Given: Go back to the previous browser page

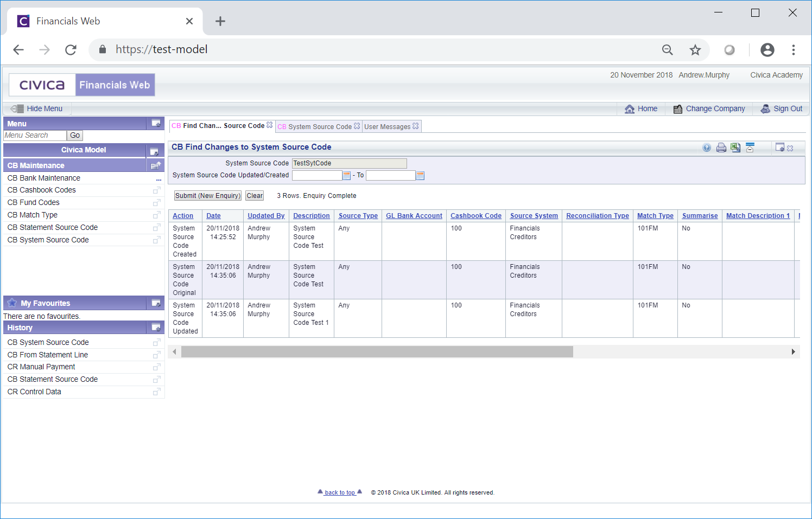Looking at the screenshot, I should 18,50.
